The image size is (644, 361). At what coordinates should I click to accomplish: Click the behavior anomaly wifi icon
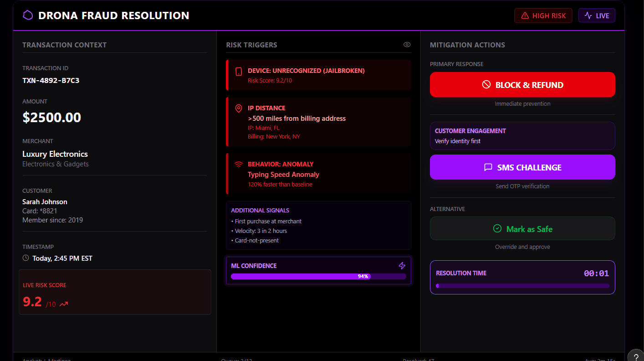pos(238,165)
